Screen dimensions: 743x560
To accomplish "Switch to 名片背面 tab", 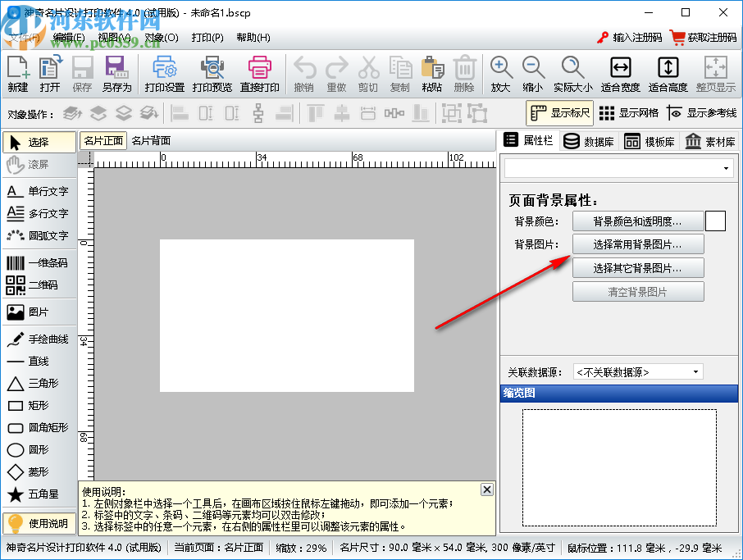I will click(x=151, y=141).
